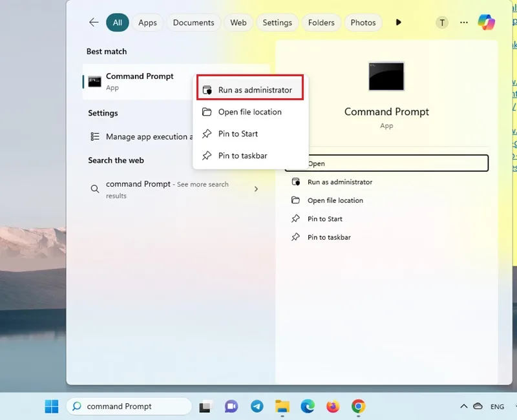Open the three-dot options menu
This screenshot has height=420, width=517.
click(x=464, y=23)
